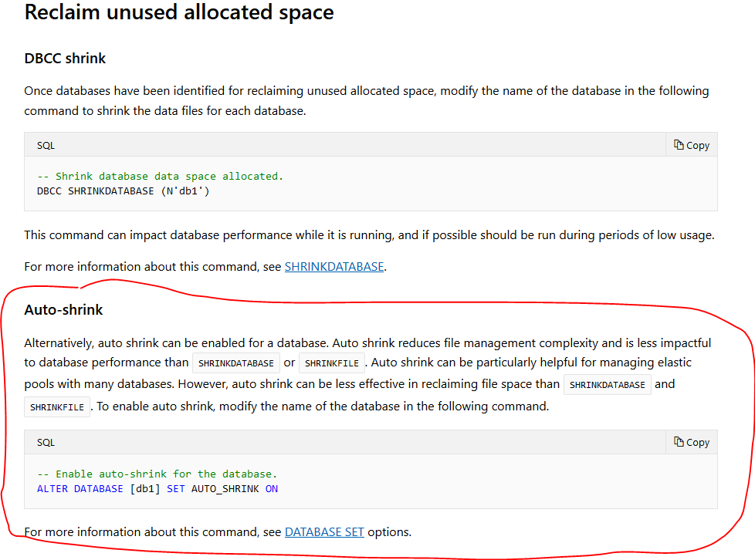Click the 'Reclaim unused allocated space' heading
The height and width of the screenshot is (560, 755).
[178, 12]
